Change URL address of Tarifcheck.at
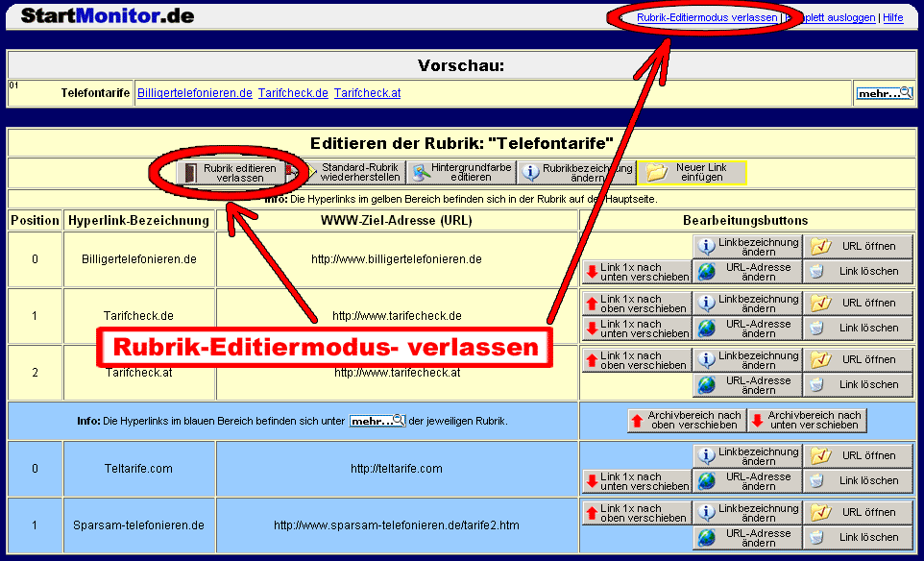The height and width of the screenshot is (561, 924). tap(747, 385)
